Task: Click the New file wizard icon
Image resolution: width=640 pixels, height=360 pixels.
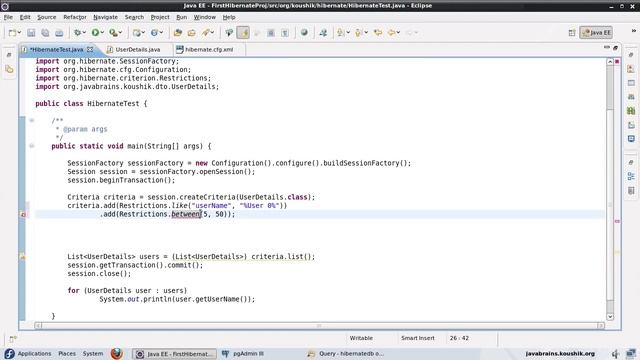Action: [12, 33]
